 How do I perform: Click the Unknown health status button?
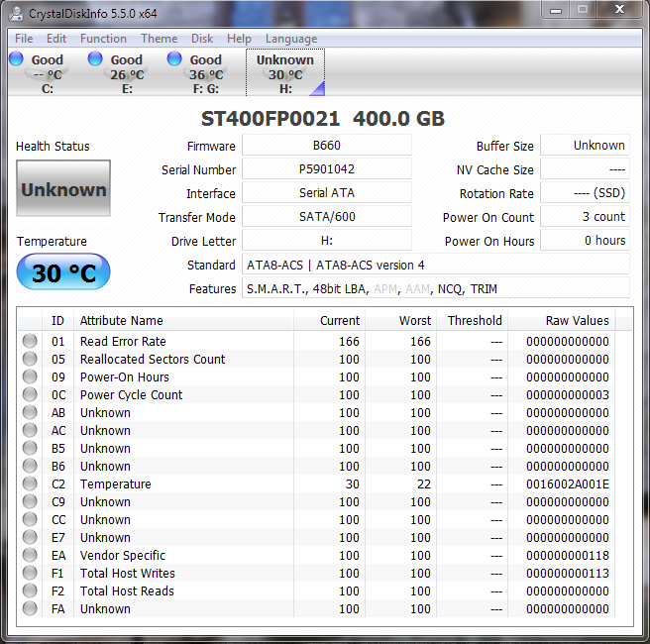coord(63,189)
